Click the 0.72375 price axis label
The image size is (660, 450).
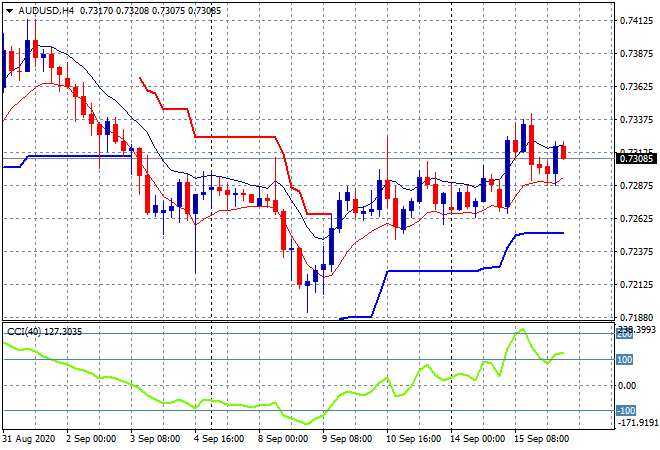coord(636,252)
